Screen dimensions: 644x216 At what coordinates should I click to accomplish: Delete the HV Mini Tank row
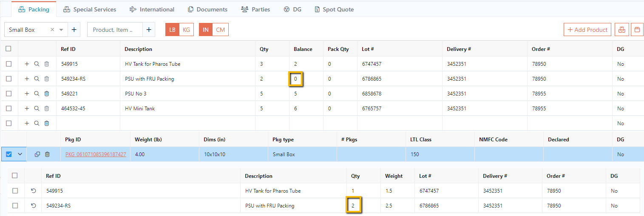[47, 108]
